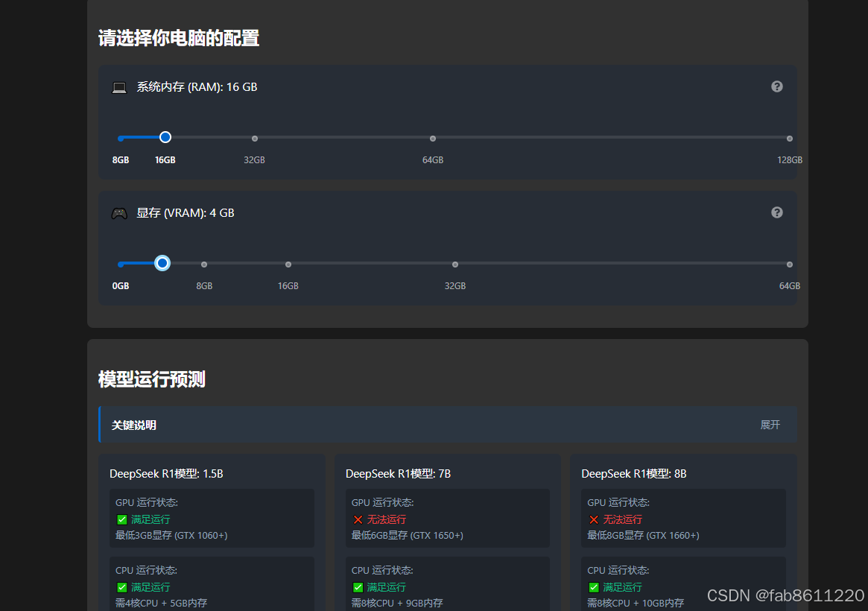The width and height of the screenshot is (868, 611).
Task: Click 需4核CPU + 5GB内存 text
Action: [161, 603]
